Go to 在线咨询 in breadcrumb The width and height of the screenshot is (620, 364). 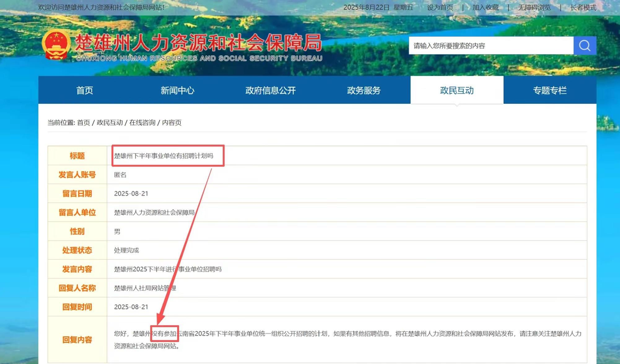pos(143,122)
